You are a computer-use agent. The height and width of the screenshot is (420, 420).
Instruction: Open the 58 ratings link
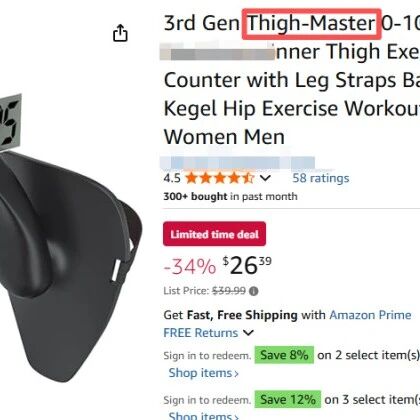click(x=321, y=178)
